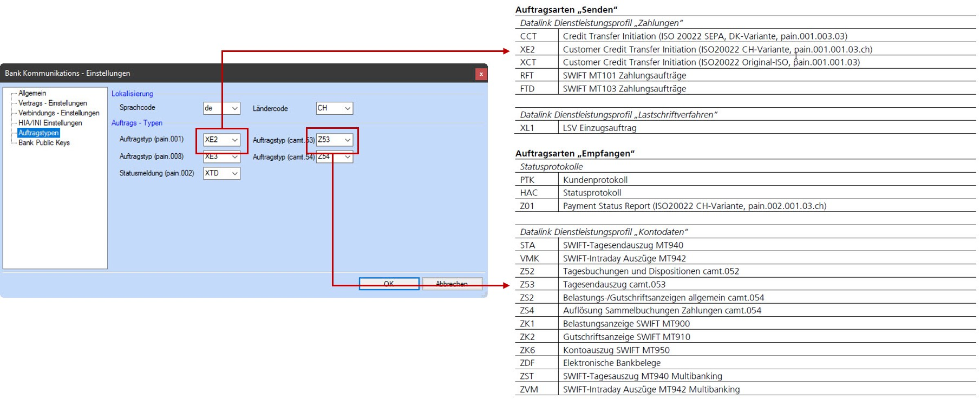Expand Auftragstyp (pain.001) dropdown with XE2
980x399 pixels.
tap(234, 140)
